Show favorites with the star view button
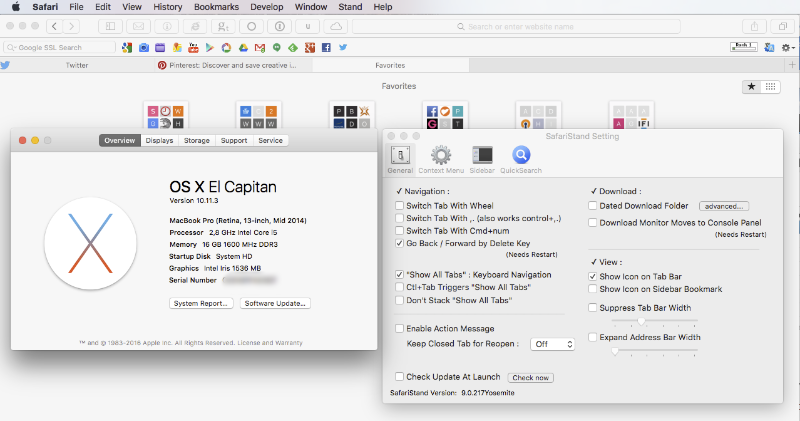The image size is (800, 421). click(x=752, y=87)
